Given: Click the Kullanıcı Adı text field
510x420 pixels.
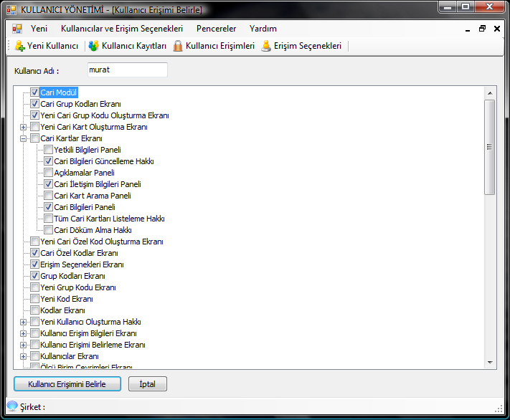Looking at the screenshot, I should (x=127, y=70).
